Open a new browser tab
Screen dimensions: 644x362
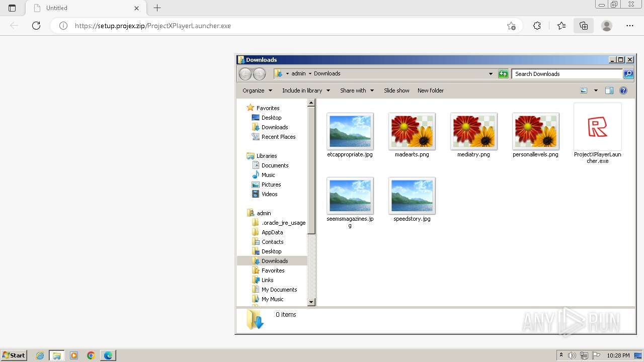pos(157,8)
